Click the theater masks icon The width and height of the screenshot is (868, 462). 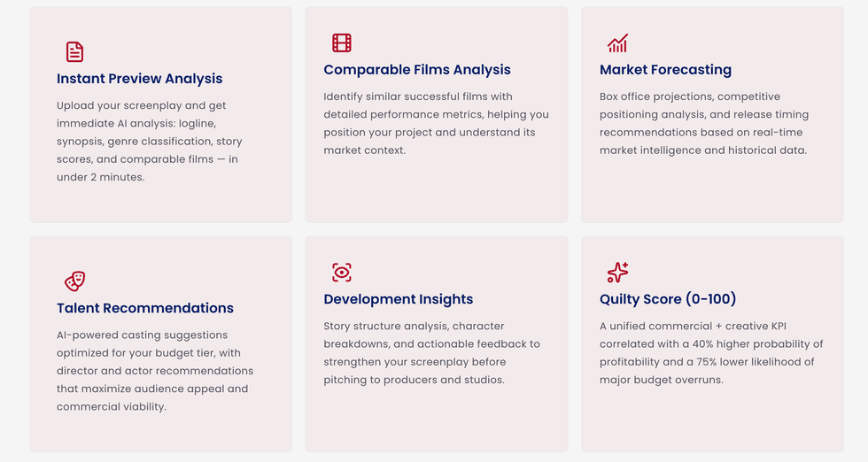(75, 281)
